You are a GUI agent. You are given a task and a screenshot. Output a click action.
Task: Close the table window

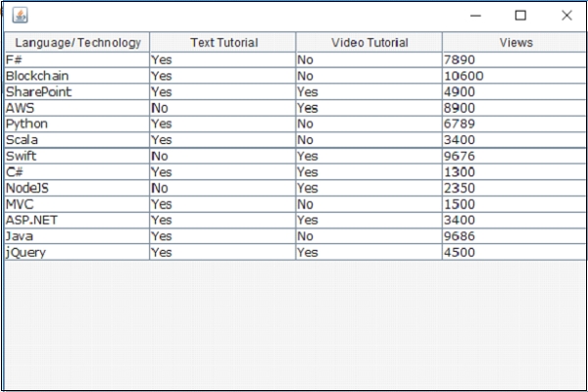tap(566, 16)
